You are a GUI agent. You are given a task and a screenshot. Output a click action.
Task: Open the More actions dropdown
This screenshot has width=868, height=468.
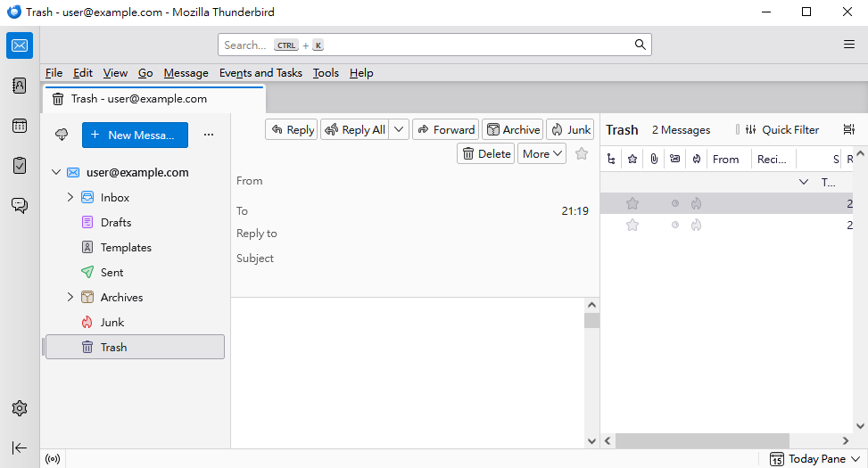[x=542, y=154]
